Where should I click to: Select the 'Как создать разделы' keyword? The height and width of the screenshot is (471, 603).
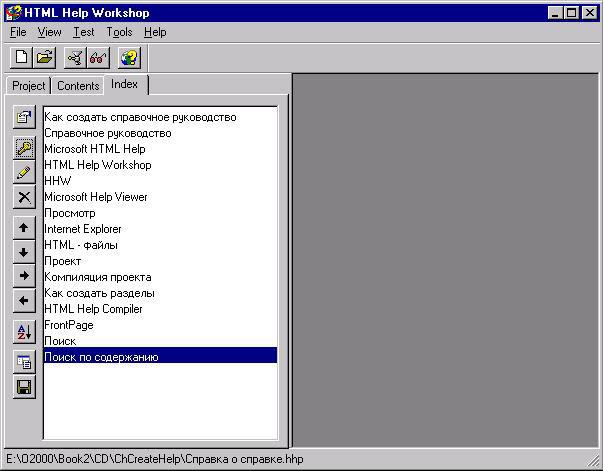[160, 293]
